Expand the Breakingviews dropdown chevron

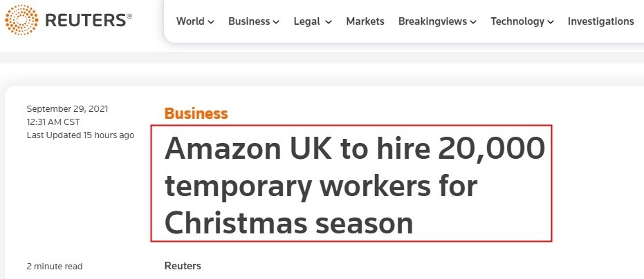point(473,22)
